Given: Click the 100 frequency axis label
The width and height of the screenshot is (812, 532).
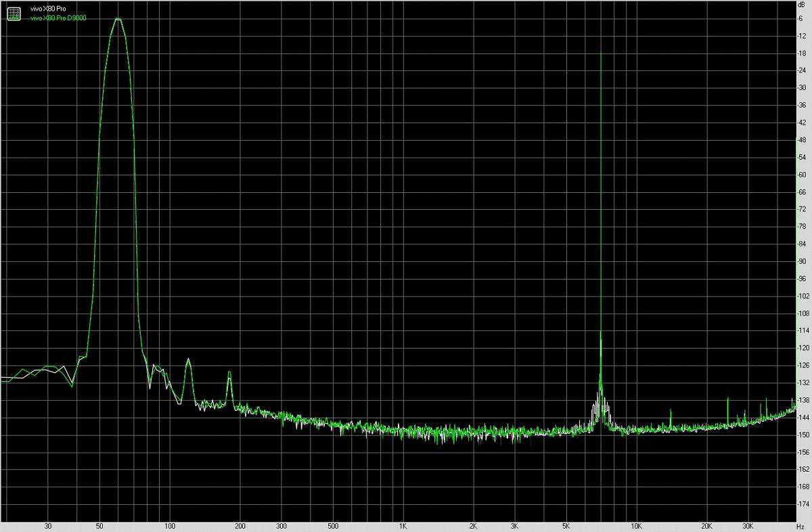Looking at the screenshot, I should click(x=170, y=525).
